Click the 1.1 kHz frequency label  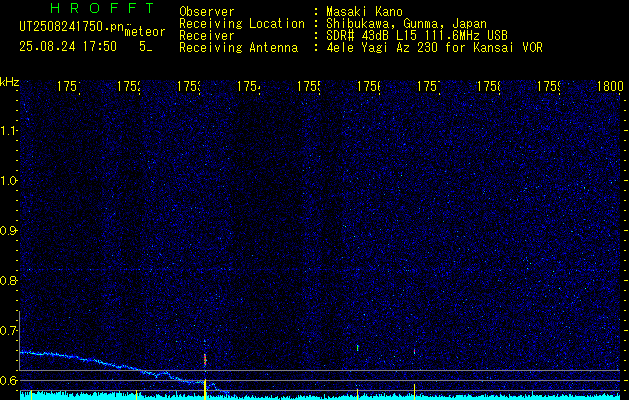(x=8, y=130)
